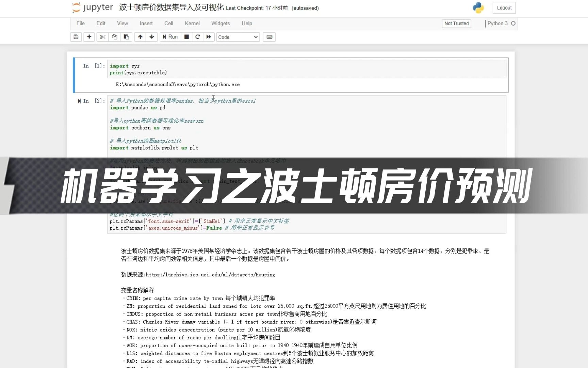The width and height of the screenshot is (588, 368).
Task: Click the Not Trusted button
Action: [456, 24]
